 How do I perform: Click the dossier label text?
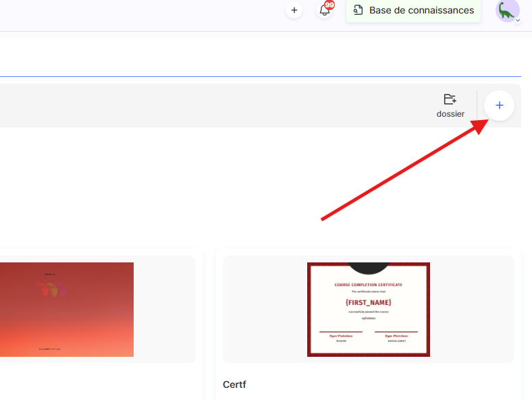[450, 114]
